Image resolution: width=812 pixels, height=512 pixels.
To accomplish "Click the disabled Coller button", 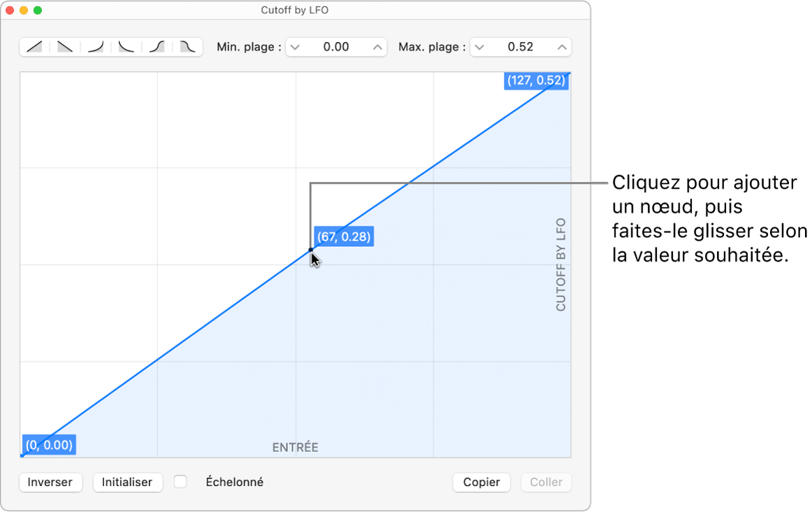I will tap(545, 482).
